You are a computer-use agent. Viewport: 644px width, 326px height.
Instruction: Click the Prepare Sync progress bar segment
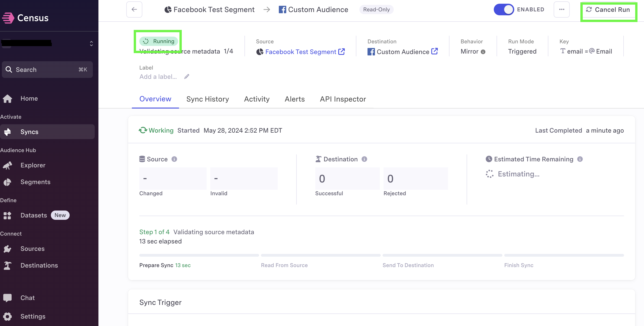pyautogui.click(x=199, y=255)
